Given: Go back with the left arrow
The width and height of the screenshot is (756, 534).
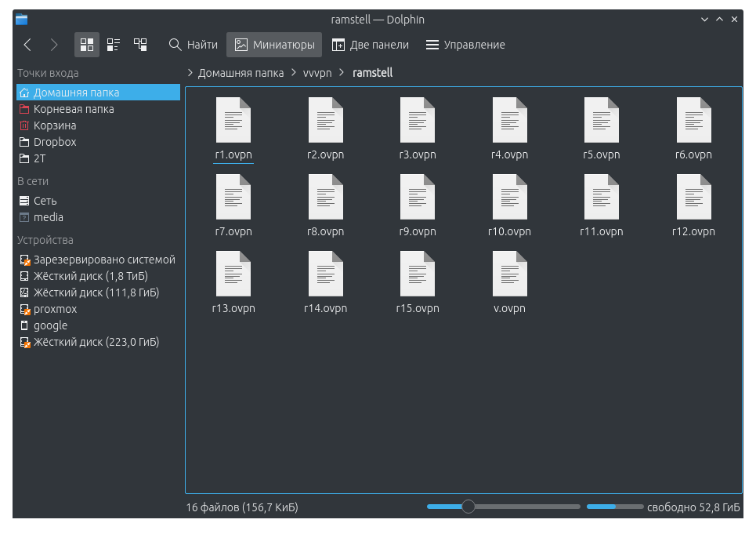Looking at the screenshot, I should coord(28,45).
